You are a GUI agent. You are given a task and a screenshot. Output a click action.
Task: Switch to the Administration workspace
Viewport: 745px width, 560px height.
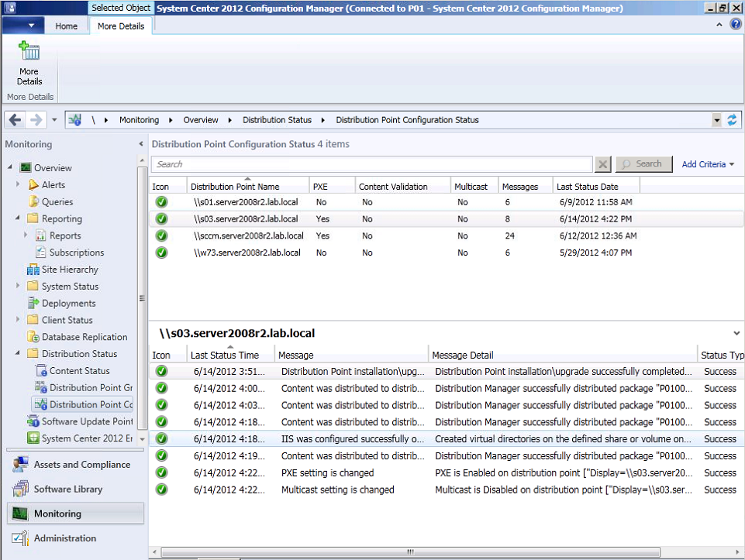(x=75, y=538)
